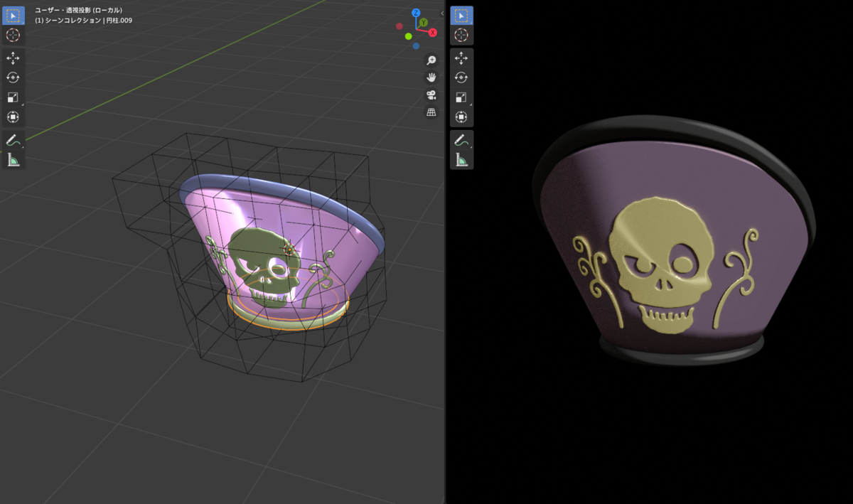Select the Scale tool in left viewport
This screenshot has height=504, width=853.
click(13, 97)
